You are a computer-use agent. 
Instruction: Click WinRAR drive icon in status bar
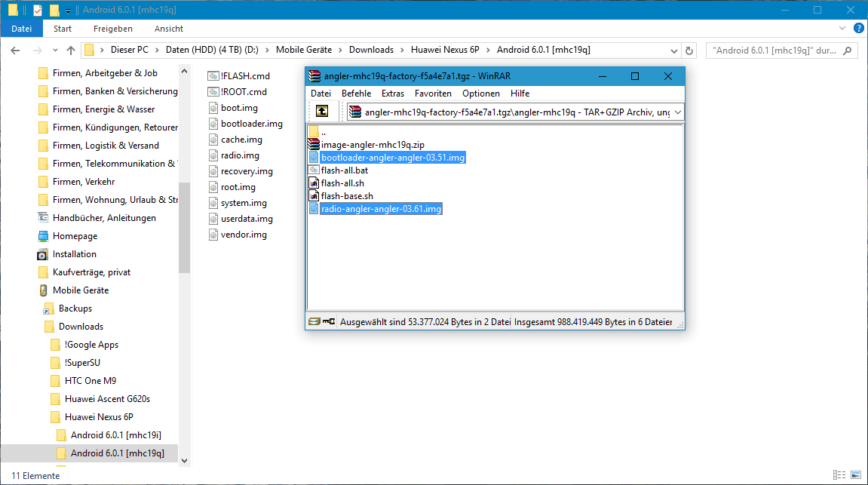[314, 321]
